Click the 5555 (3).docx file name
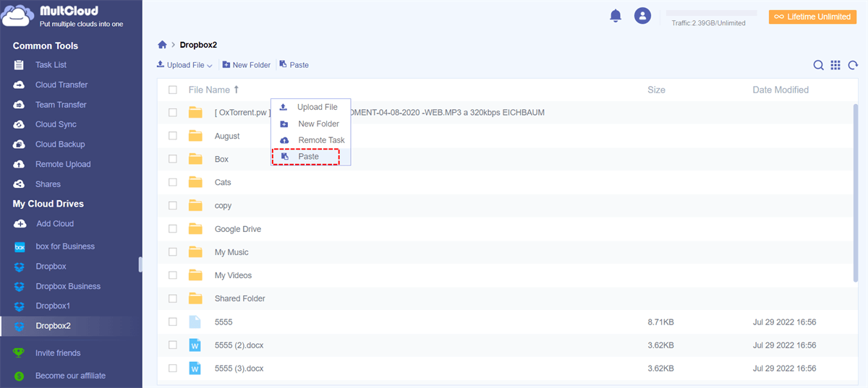868x388 pixels. (239, 368)
